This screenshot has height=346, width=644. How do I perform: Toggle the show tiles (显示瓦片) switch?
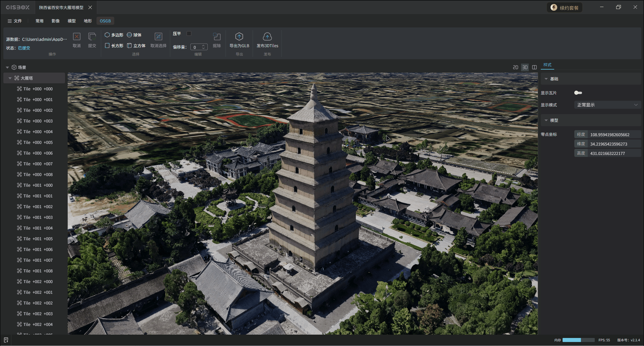578,93
